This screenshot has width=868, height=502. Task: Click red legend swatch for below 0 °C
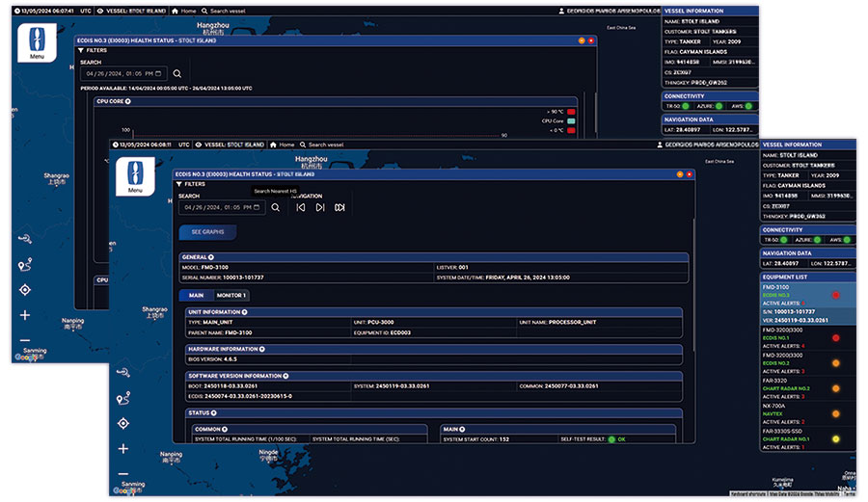(x=571, y=130)
